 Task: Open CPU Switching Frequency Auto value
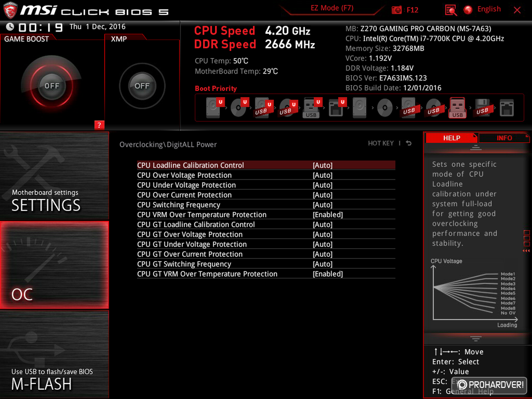(x=323, y=205)
